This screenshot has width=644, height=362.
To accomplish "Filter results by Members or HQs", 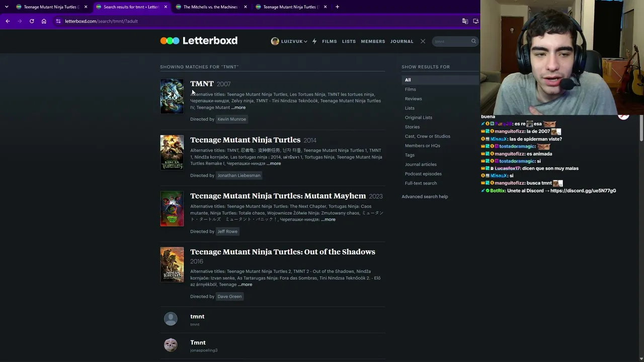I will coord(423,146).
